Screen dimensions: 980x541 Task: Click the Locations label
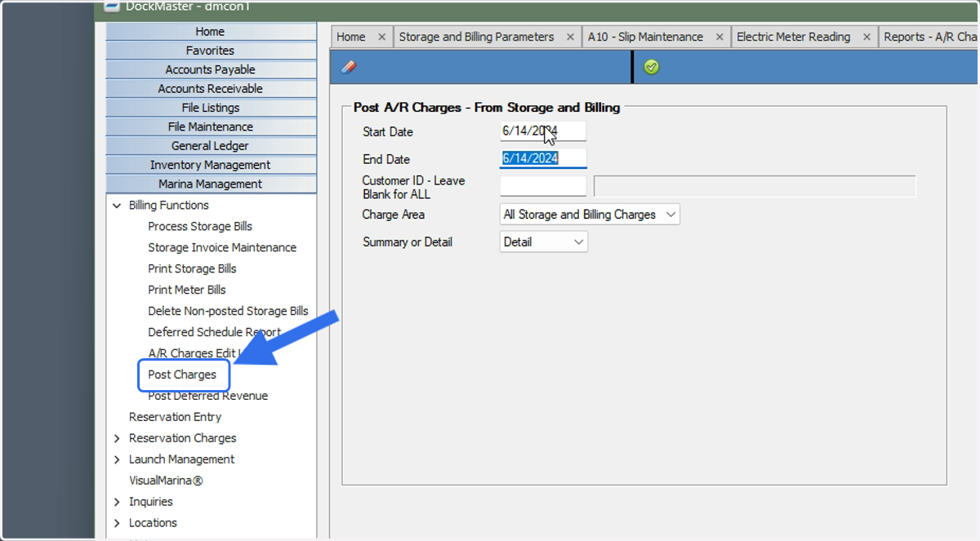(153, 523)
